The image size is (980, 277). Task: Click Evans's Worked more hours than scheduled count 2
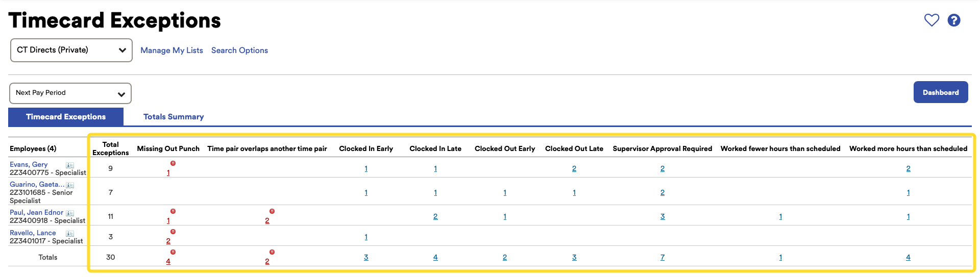[x=909, y=169]
